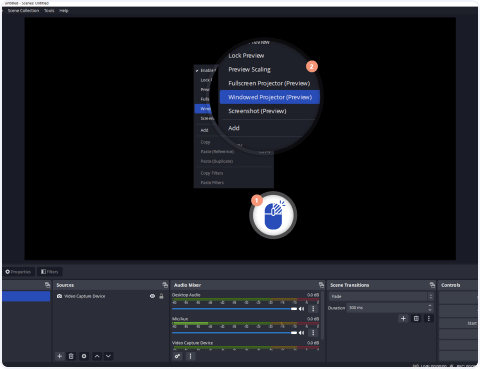Click the Duration 300 ms field
This screenshot has width=480, height=369.
click(x=387, y=308)
